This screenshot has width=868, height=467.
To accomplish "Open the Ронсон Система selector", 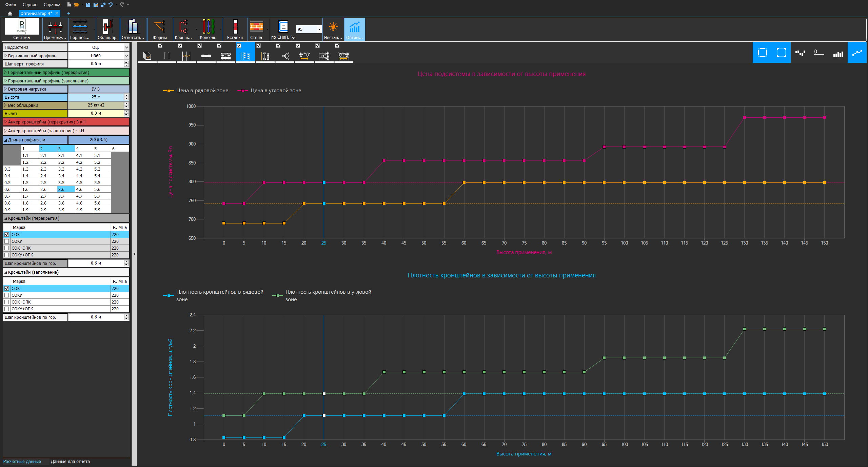I will click(x=22, y=29).
